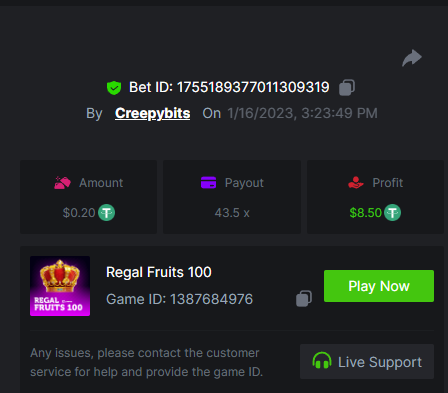This screenshot has width=448, height=393.
Task: Select the Bet ID number text
Action: pos(253,87)
